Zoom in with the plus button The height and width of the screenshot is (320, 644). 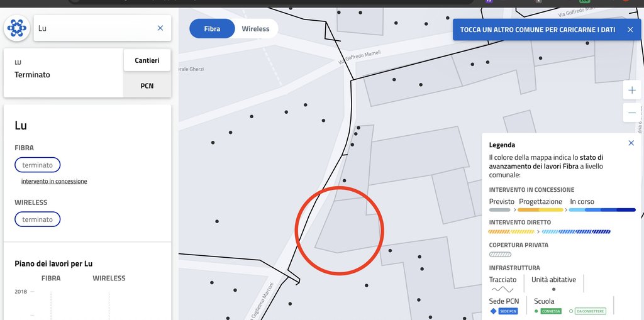[x=631, y=90]
